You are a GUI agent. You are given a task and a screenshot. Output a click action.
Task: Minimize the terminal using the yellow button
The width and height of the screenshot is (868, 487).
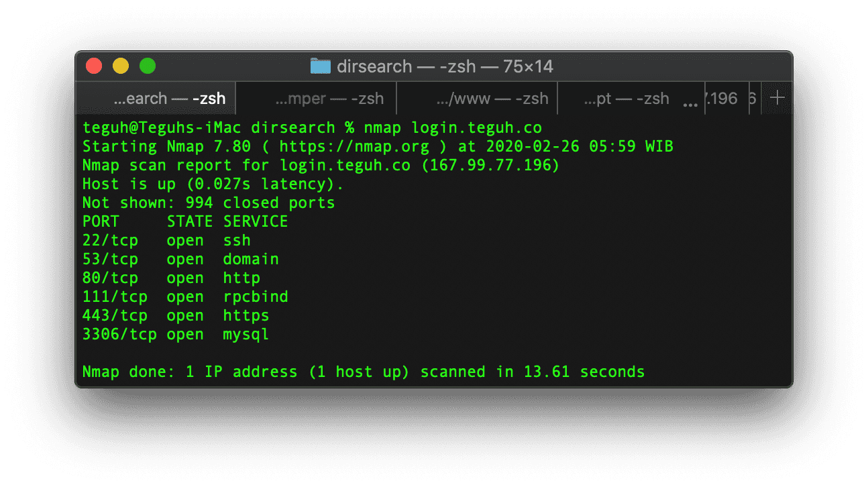(x=121, y=66)
